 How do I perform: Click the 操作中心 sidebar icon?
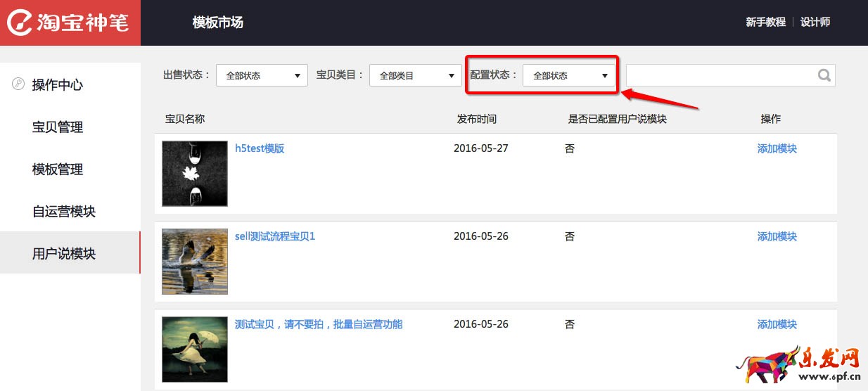[18, 84]
